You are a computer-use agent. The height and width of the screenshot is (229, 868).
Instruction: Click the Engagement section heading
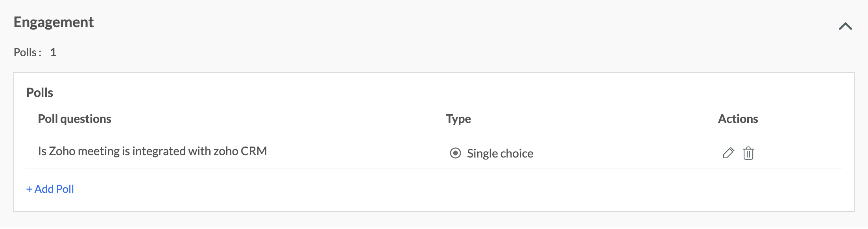point(54,22)
